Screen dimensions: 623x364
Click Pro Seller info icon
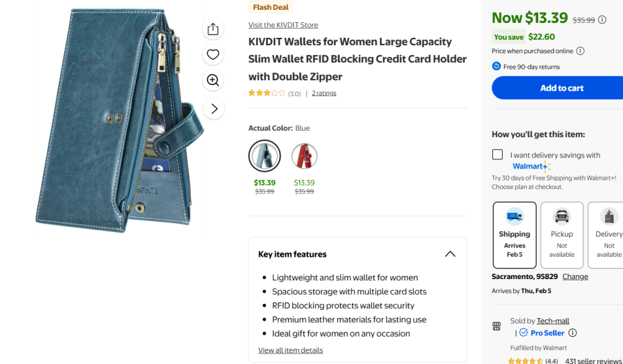[x=573, y=333]
